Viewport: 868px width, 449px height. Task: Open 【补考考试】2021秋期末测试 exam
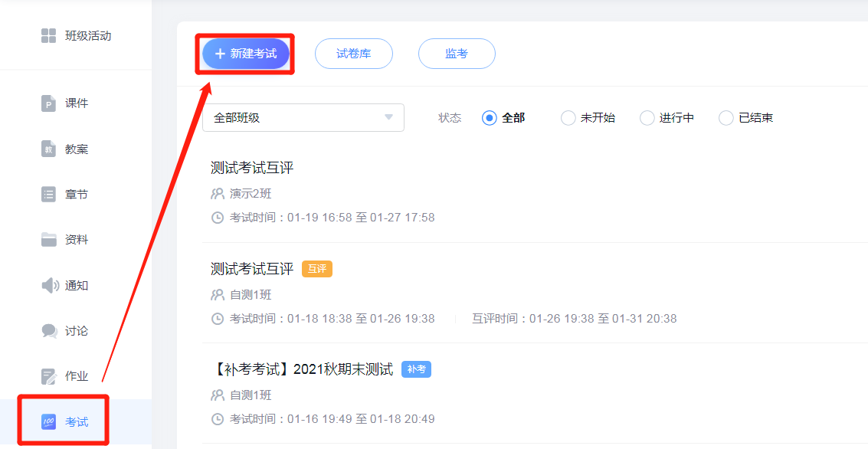302,370
